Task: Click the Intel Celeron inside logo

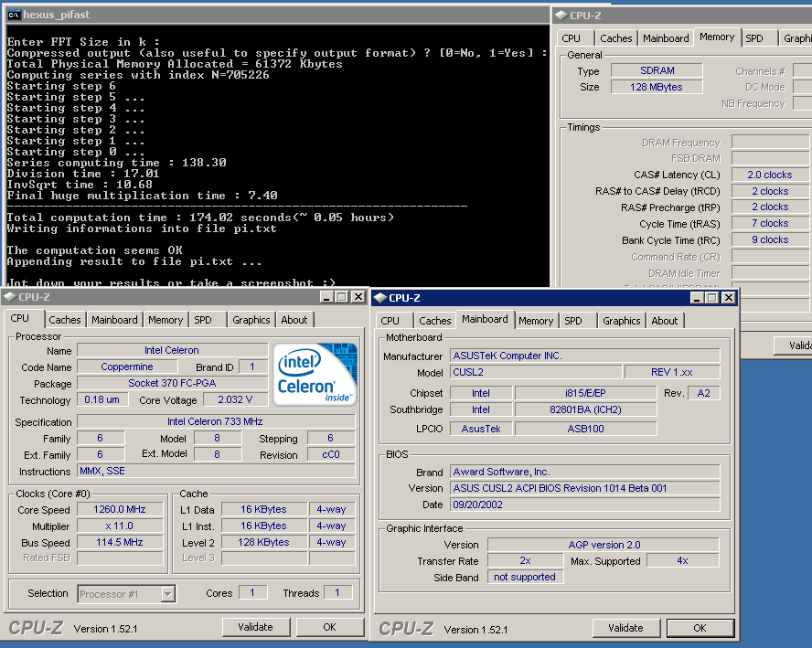Action: click(315, 373)
